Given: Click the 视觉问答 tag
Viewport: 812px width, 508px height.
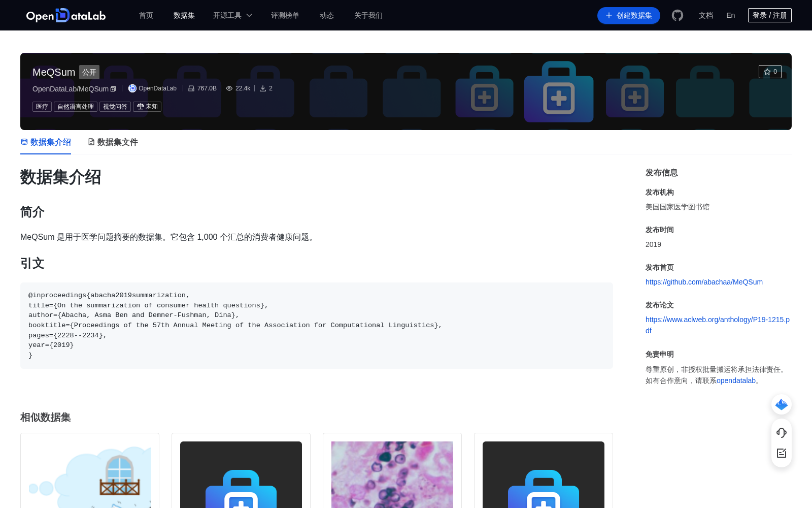Looking at the screenshot, I should (x=115, y=107).
